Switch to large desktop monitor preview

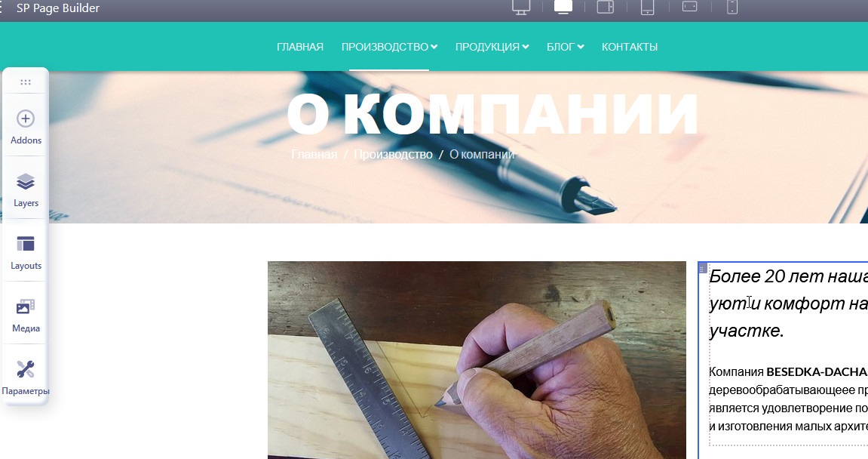[521, 7]
